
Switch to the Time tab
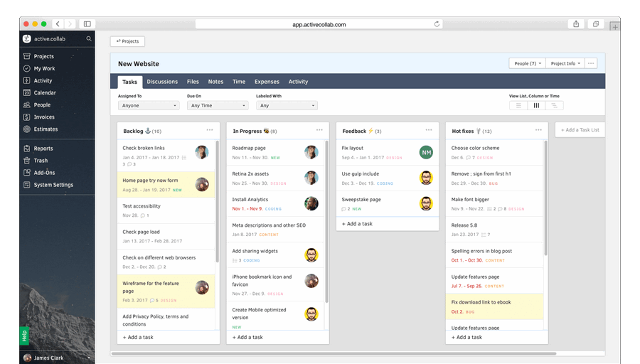pos(239,82)
